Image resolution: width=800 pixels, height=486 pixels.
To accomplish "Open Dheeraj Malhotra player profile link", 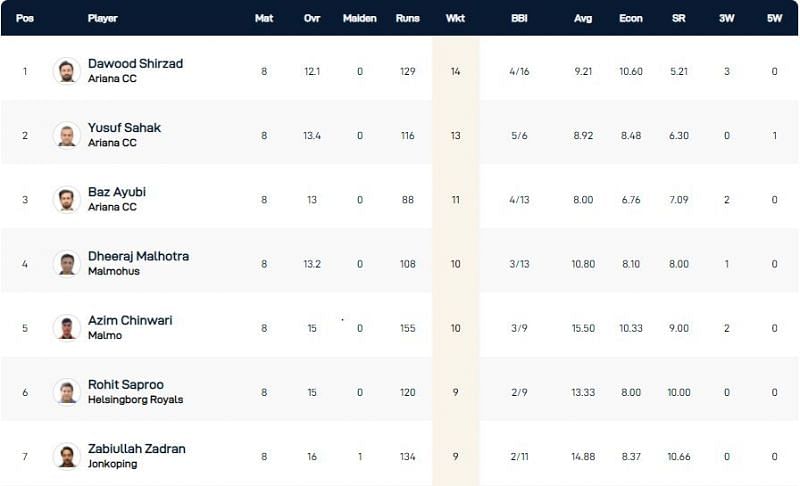I will (138, 256).
